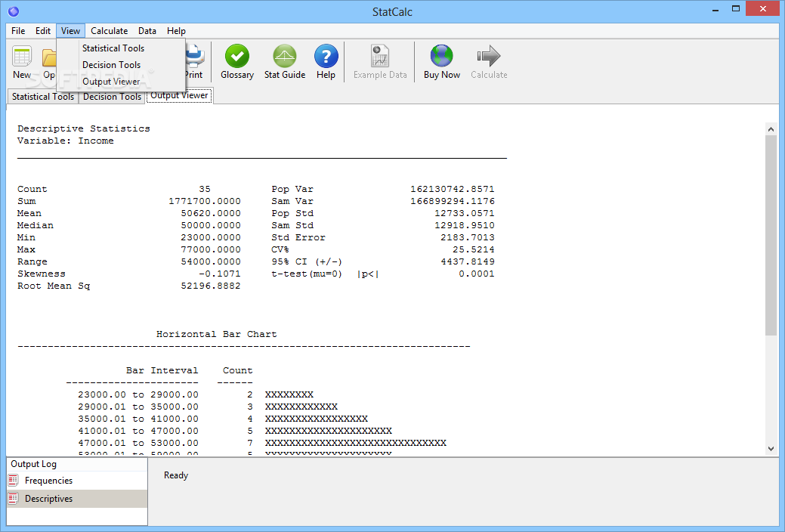Click the Root Mean Sq value 52196.8882
Image resolution: width=785 pixels, height=532 pixels.
click(211, 286)
